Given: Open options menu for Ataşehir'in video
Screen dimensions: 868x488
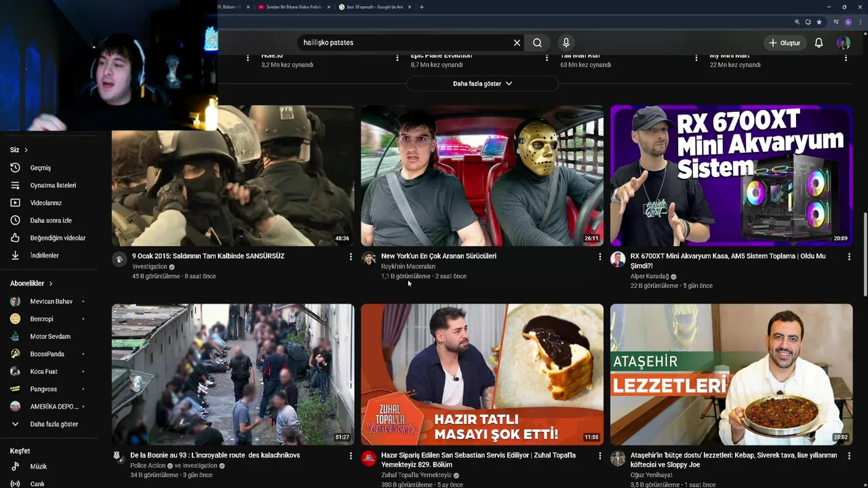Looking at the screenshot, I should point(849,456).
